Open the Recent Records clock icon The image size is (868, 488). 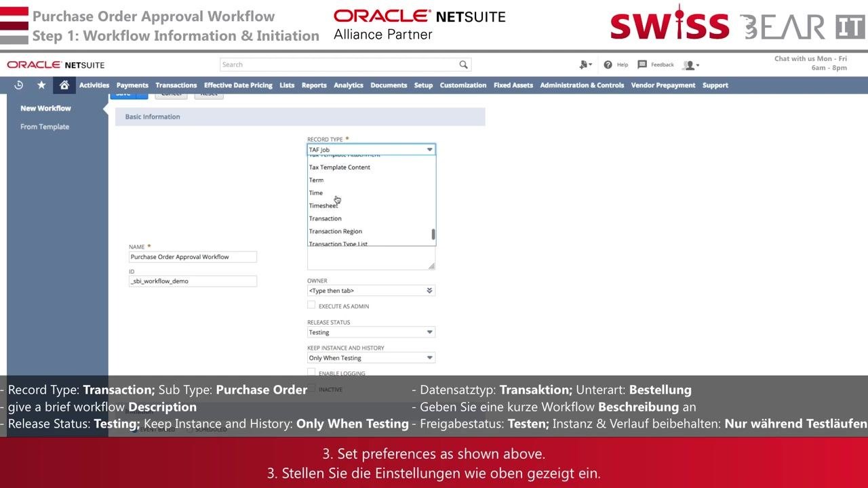[x=18, y=85]
